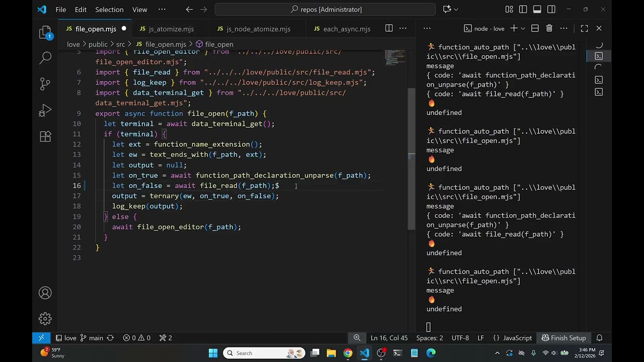Open terminal panel More Actions ellipsis

pyautogui.click(x=564, y=28)
